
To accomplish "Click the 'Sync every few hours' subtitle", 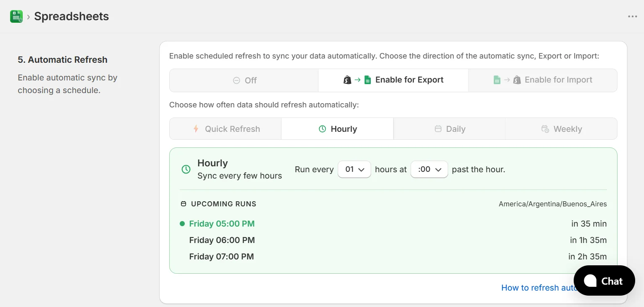I will click(240, 176).
